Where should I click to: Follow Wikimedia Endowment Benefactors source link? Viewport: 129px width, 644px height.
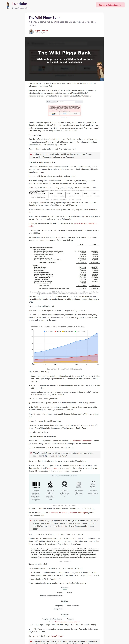67,622
